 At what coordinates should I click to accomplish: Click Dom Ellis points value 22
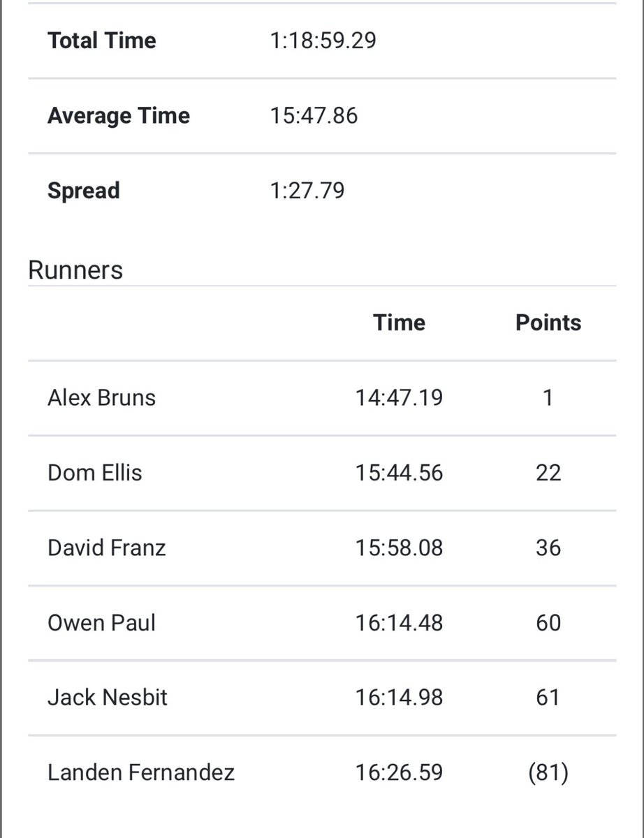coord(548,473)
